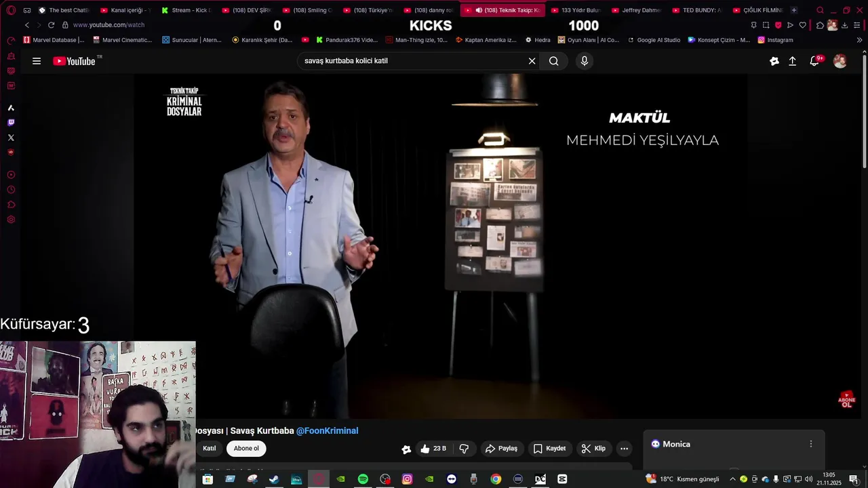868x488 pixels.
Task: Open Twitch in Opera sidebar
Action: tap(11, 123)
